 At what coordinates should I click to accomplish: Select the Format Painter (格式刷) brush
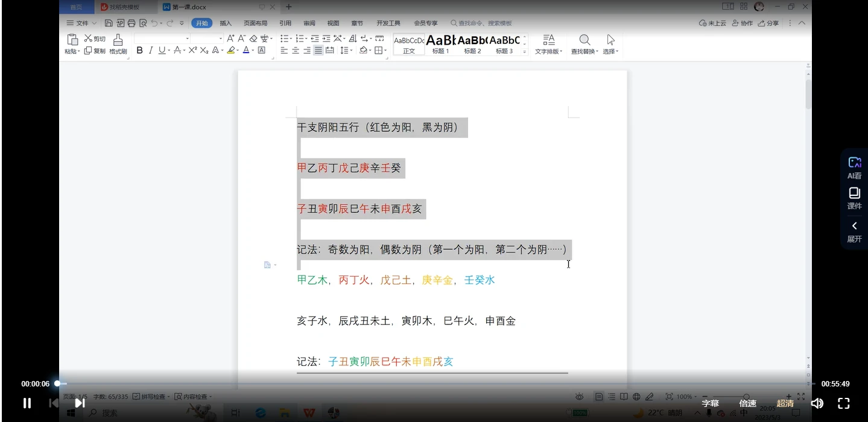tap(118, 45)
